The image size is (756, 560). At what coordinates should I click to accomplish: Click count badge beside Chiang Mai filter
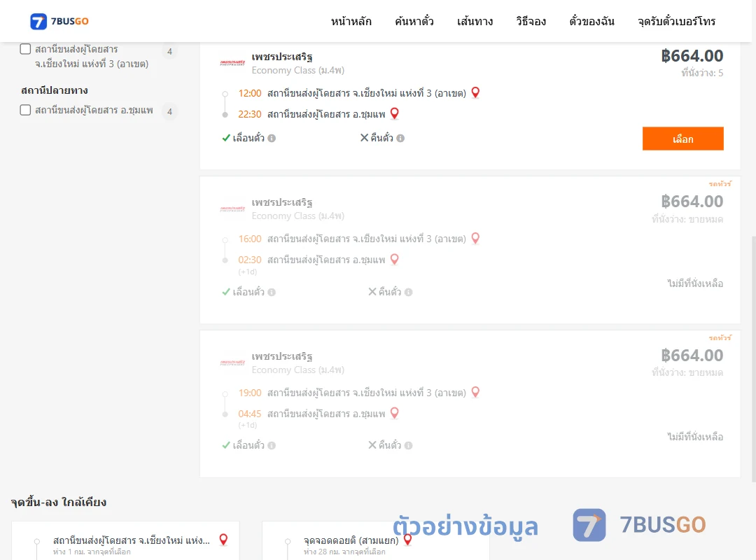[x=169, y=51]
